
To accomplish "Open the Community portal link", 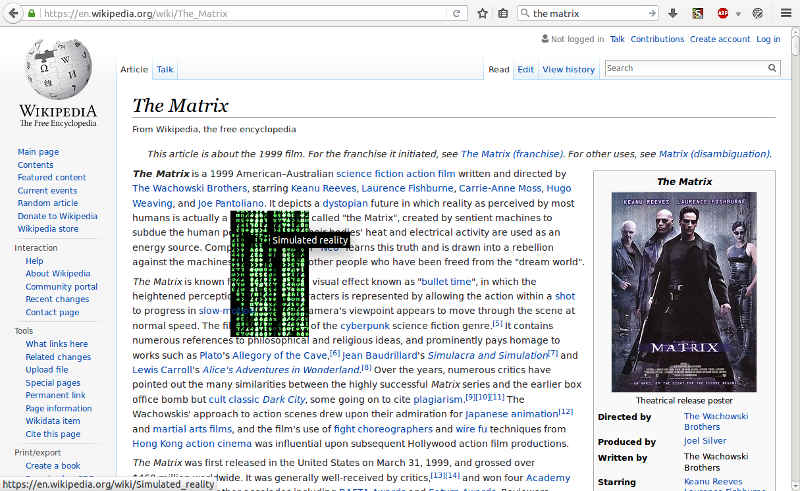I will coord(61,286).
